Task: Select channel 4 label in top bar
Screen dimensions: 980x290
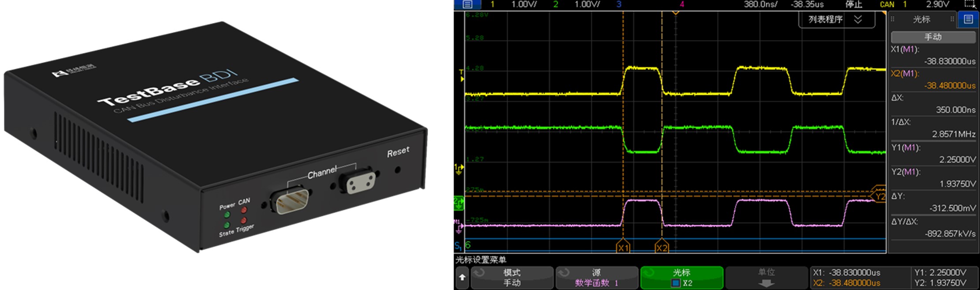Action: pos(682,4)
